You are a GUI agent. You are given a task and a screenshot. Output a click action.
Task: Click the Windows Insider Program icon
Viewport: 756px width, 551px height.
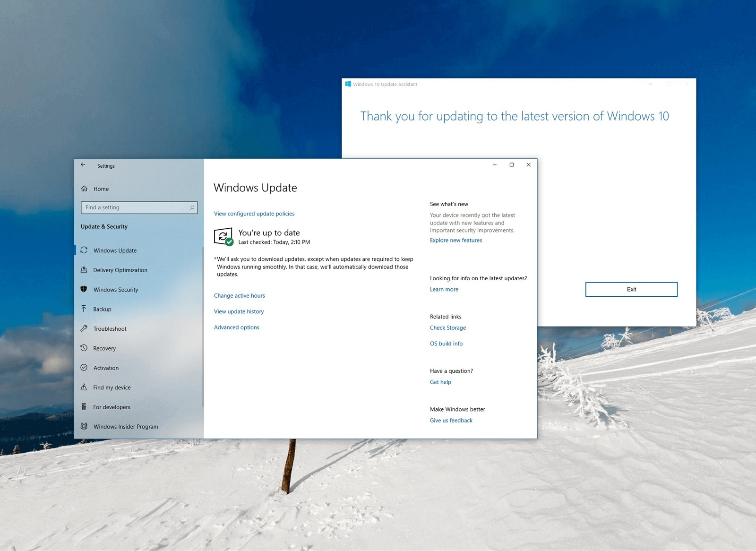click(x=84, y=426)
